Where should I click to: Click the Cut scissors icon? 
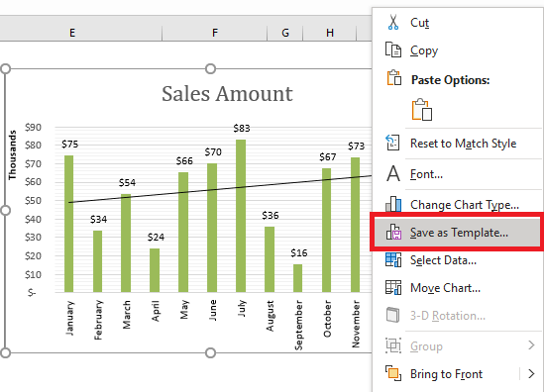(393, 22)
